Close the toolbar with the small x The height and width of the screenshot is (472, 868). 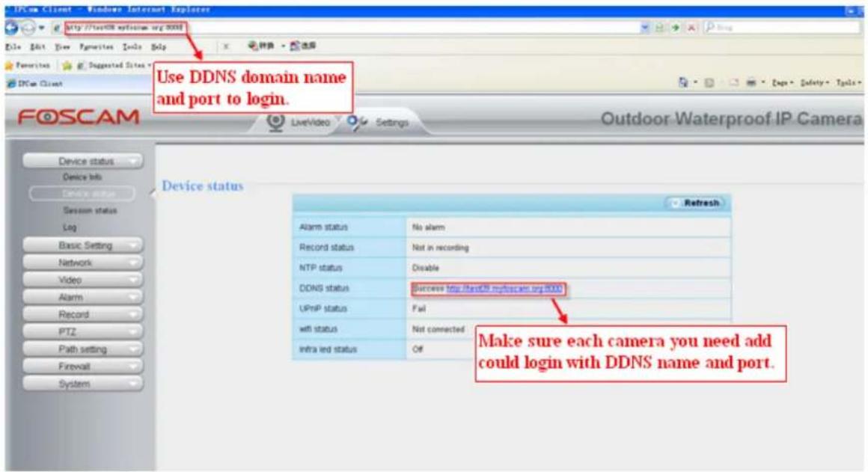(226, 46)
